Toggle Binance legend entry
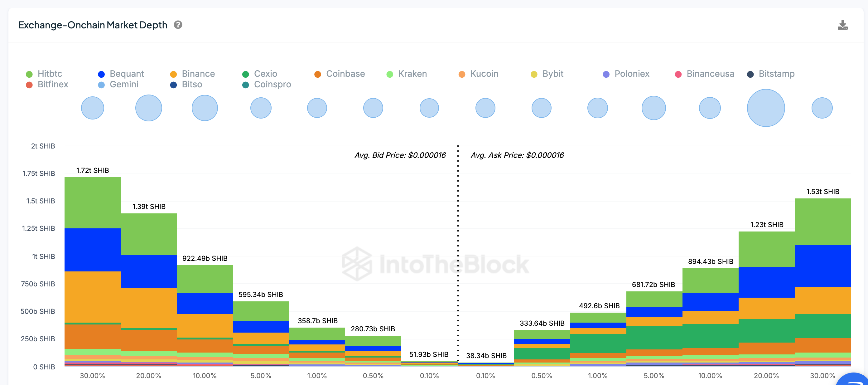Viewport: 868px width, 385px height. pyautogui.click(x=193, y=74)
